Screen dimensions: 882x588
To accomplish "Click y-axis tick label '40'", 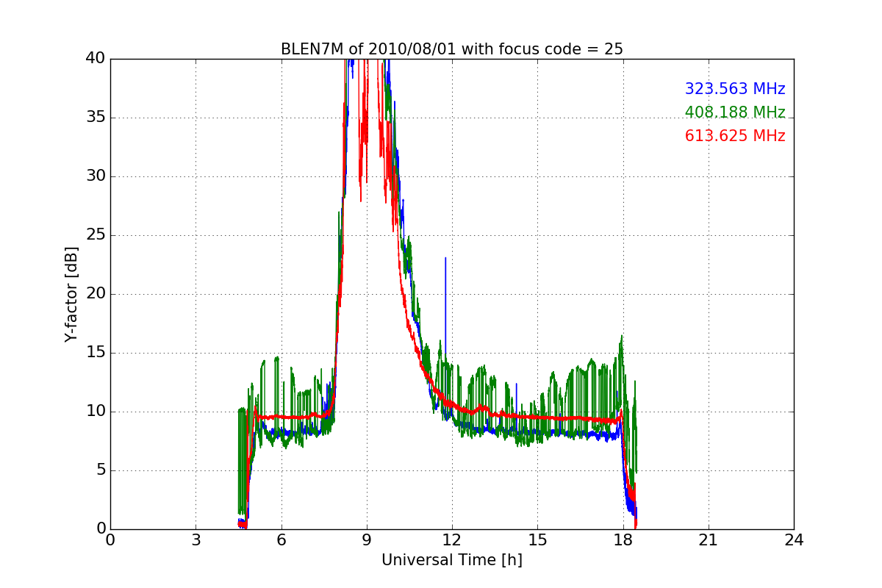I will pyautogui.click(x=96, y=59).
